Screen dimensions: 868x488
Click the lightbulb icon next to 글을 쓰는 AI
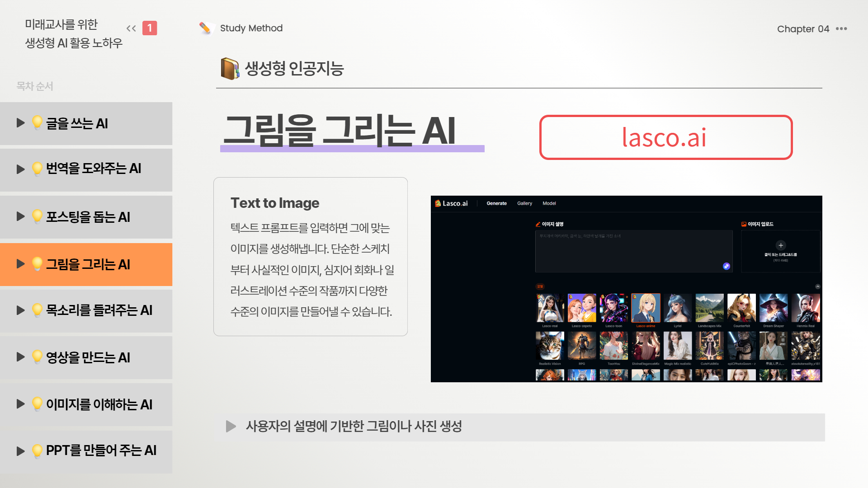coord(37,123)
